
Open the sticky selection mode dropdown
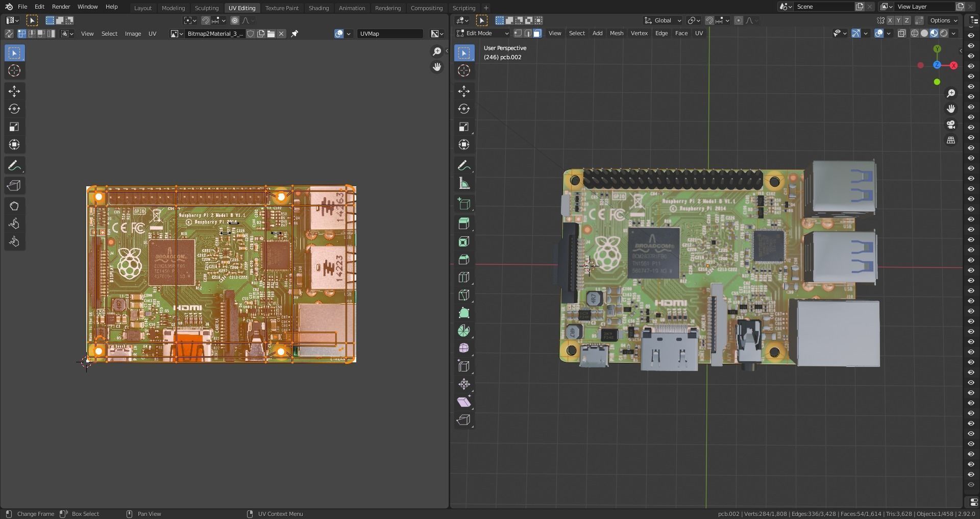click(x=67, y=34)
